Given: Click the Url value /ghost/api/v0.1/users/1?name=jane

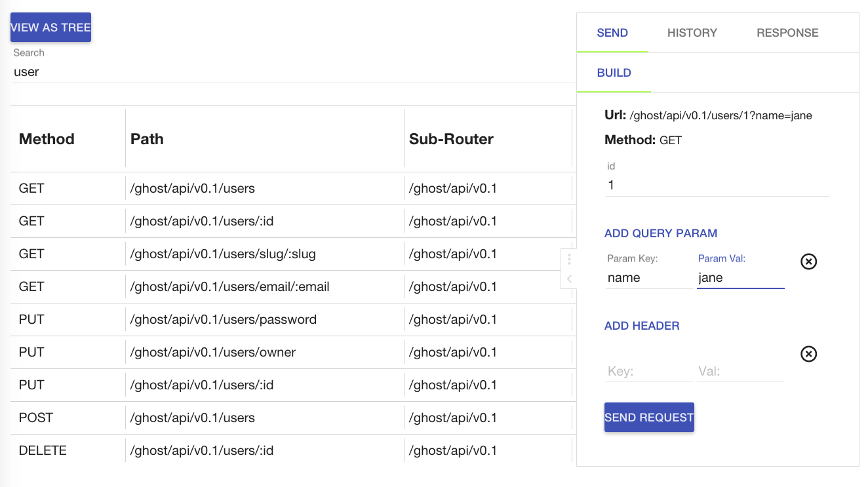Looking at the screenshot, I should pyautogui.click(x=720, y=116).
